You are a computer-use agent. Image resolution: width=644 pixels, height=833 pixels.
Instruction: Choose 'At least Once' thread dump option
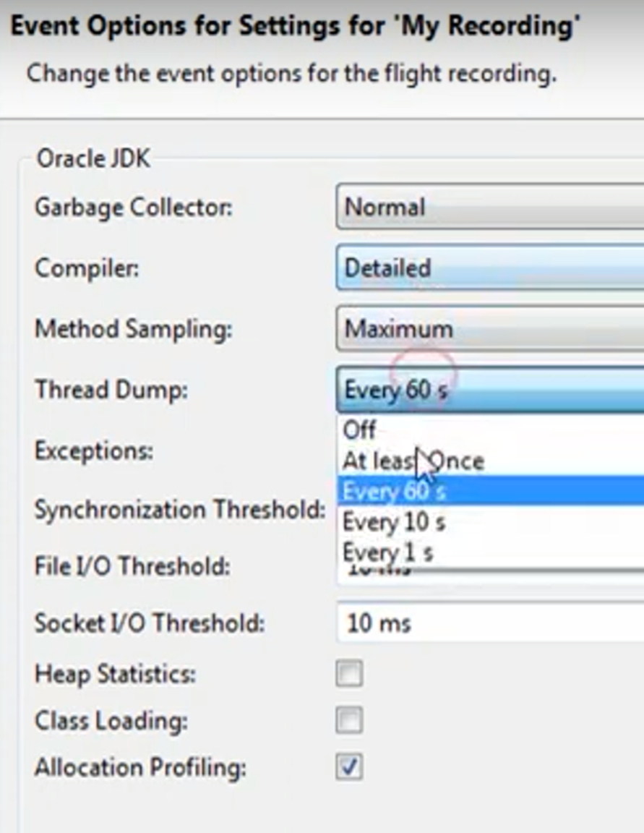(x=413, y=461)
